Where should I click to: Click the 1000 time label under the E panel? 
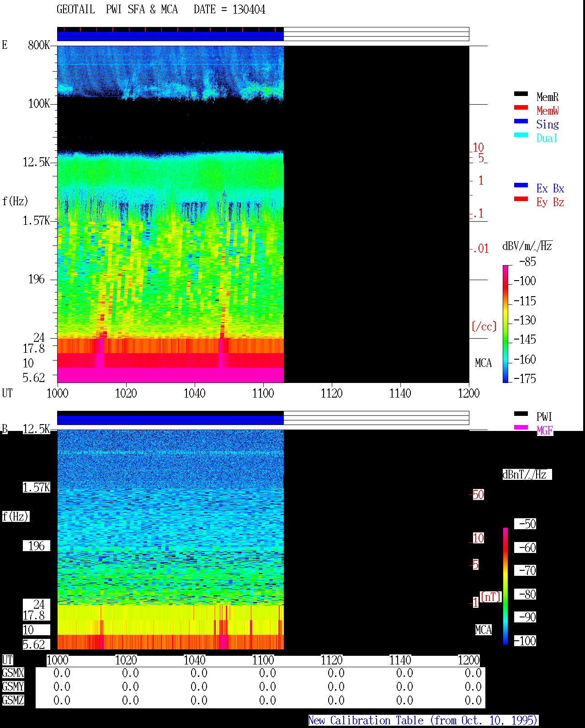tap(58, 393)
